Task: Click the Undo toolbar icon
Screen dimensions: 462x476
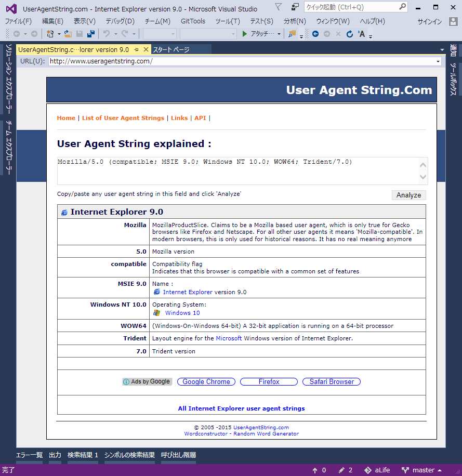Action: tap(106, 34)
